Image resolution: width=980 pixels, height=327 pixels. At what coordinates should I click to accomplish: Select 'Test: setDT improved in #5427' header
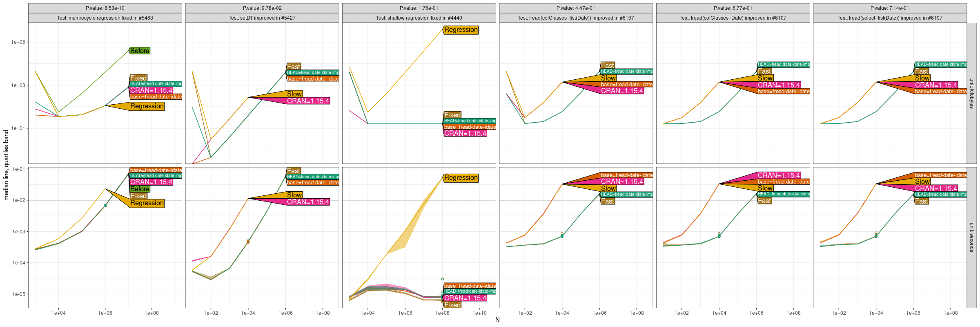click(262, 18)
